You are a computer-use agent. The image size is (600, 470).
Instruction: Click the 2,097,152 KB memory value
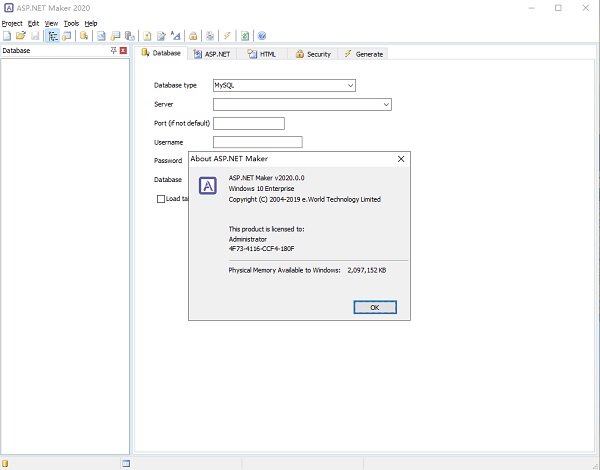click(367, 270)
